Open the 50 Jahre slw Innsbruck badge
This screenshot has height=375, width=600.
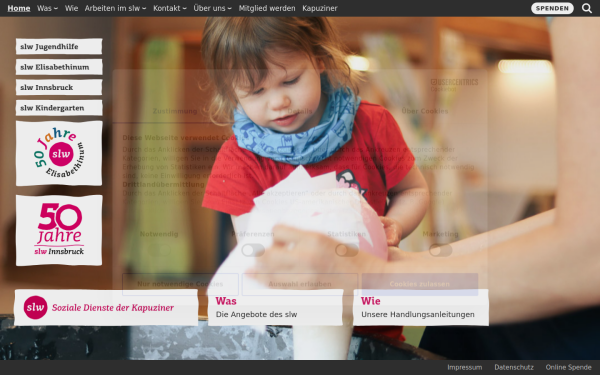(x=59, y=230)
